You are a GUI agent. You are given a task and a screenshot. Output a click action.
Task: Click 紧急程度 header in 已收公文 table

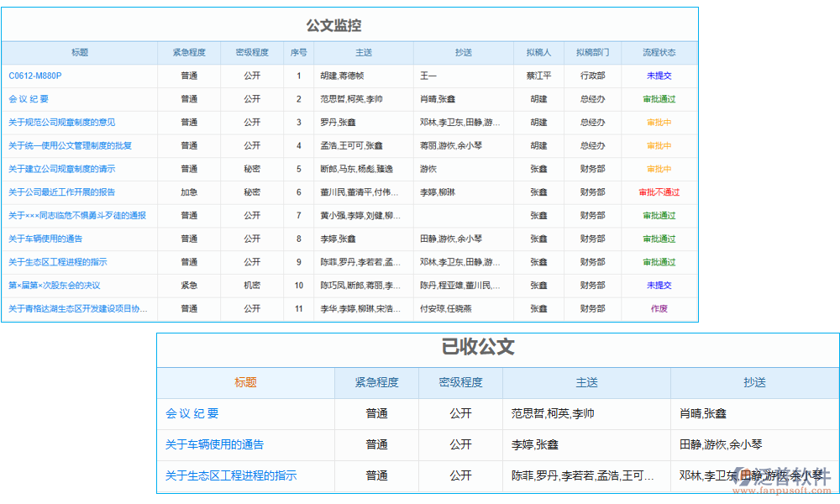pyautogui.click(x=376, y=382)
